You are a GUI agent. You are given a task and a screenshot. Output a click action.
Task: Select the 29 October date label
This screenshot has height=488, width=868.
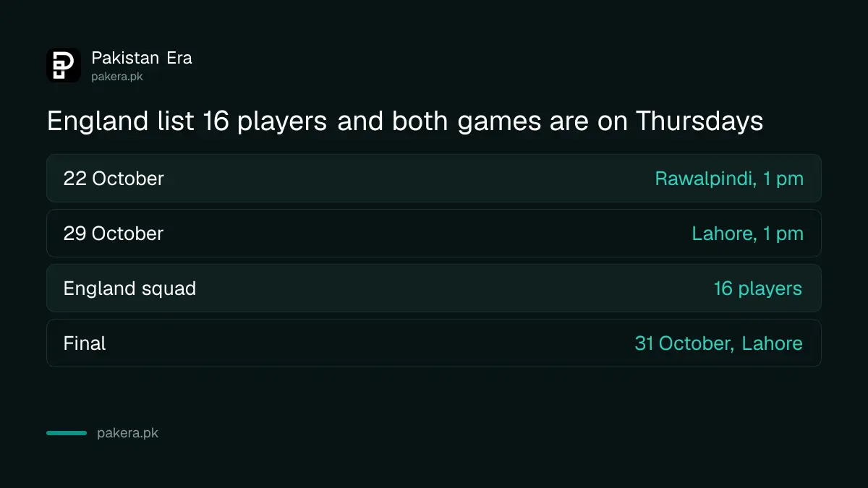coord(114,234)
